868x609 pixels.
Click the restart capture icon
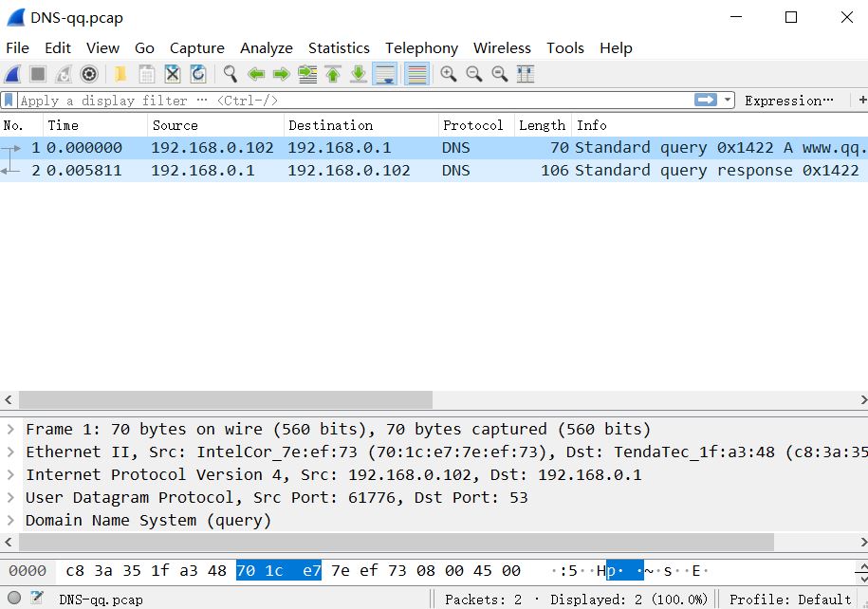tap(64, 74)
